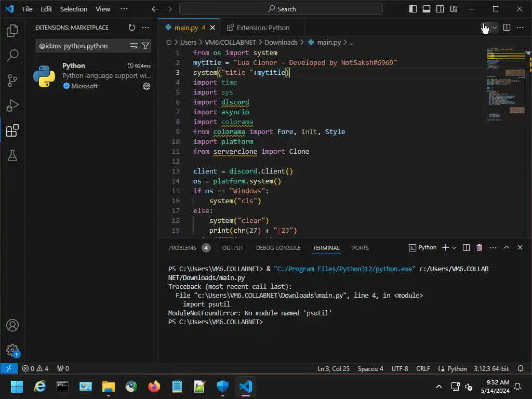Close the main.py editor tab
This screenshot has width=532, height=399.
point(212,28)
